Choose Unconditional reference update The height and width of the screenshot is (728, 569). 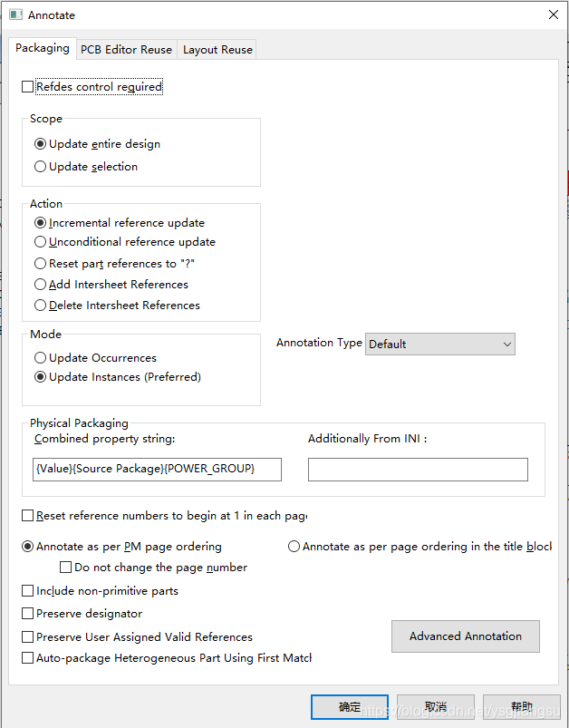[x=41, y=242]
